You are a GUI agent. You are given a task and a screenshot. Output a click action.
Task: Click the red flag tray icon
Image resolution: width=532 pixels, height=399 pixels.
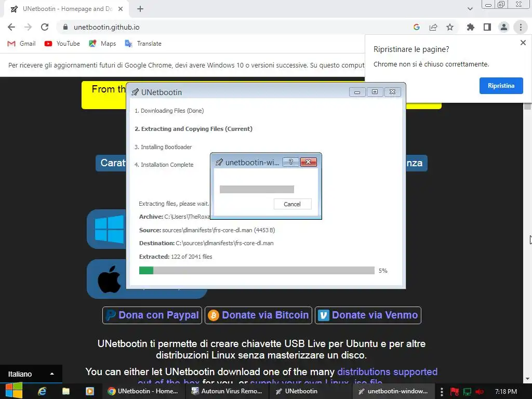click(x=455, y=392)
